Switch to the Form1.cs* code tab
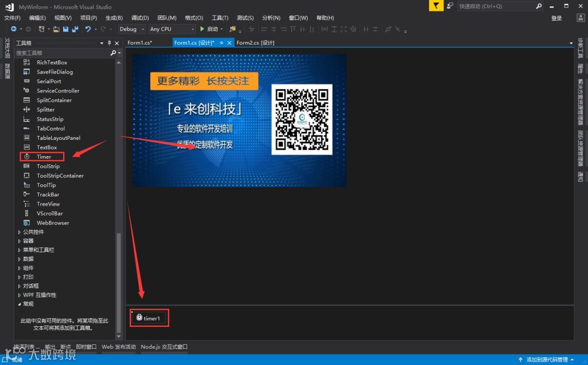 pyautogui.click(x=140, y=43)
